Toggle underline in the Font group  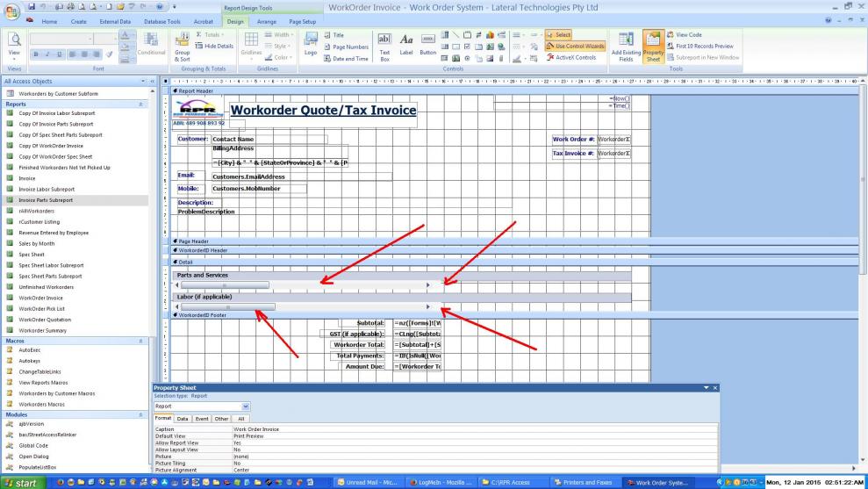click(59, 54)
